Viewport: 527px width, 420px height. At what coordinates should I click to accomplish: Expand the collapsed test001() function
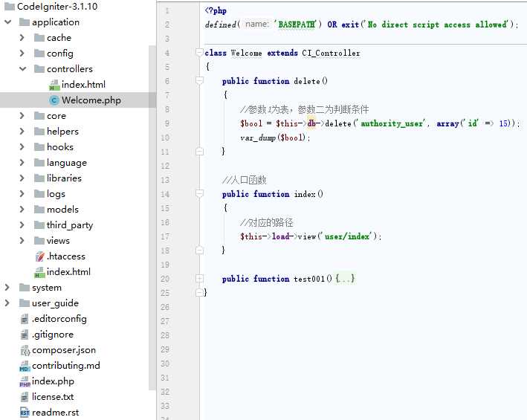pos(199,279)
